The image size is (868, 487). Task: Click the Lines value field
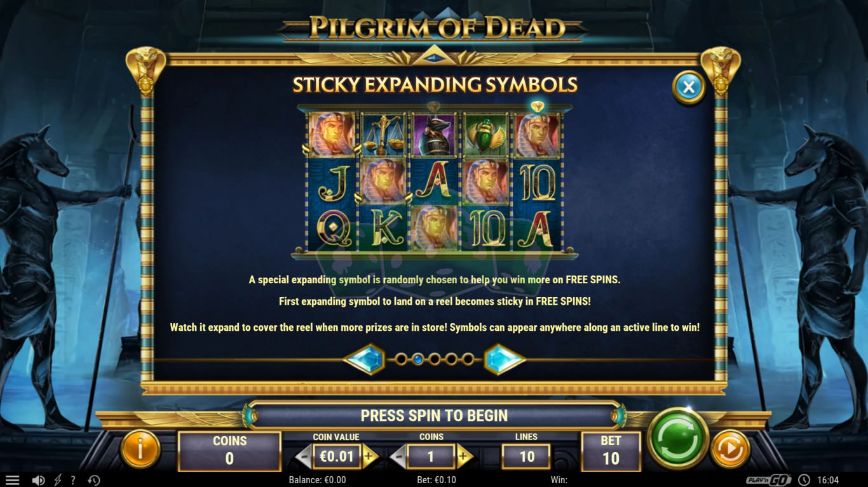pyautogui.click(x=526, y=457)
